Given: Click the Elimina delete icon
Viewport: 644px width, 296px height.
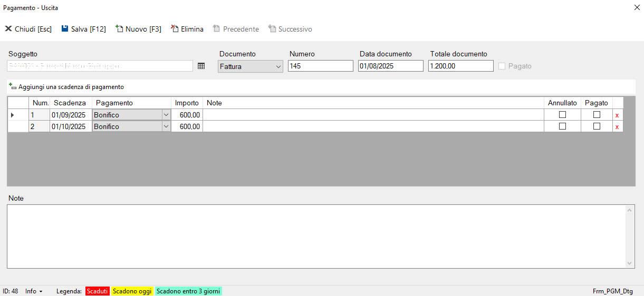Looking at the screenshot, I should (175, 29).
